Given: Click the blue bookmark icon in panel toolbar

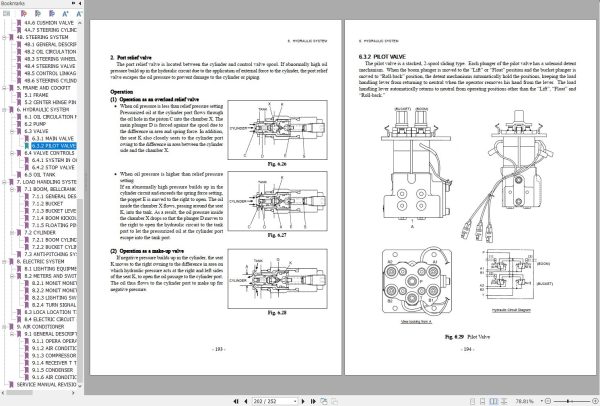Looking at the screenshot, I should pyautogui.click(x=51, y=14).
